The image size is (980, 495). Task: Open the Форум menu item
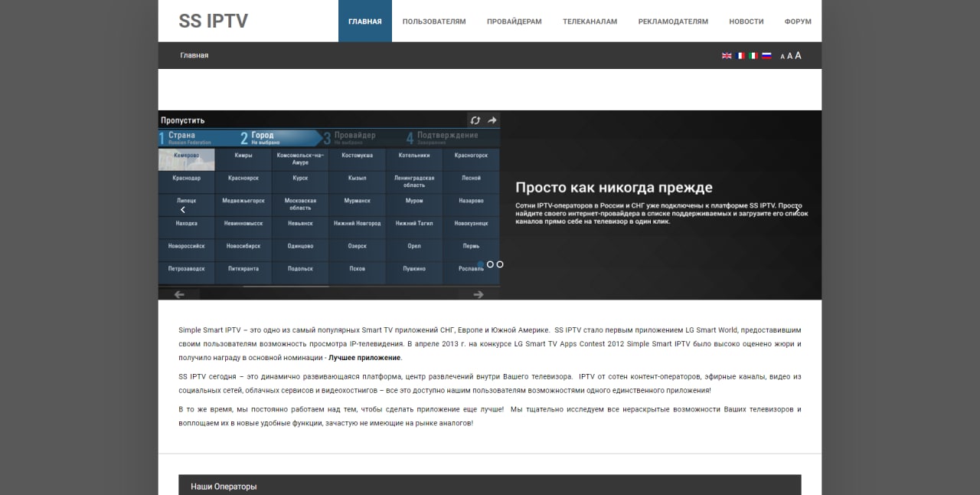click(798, 21)
